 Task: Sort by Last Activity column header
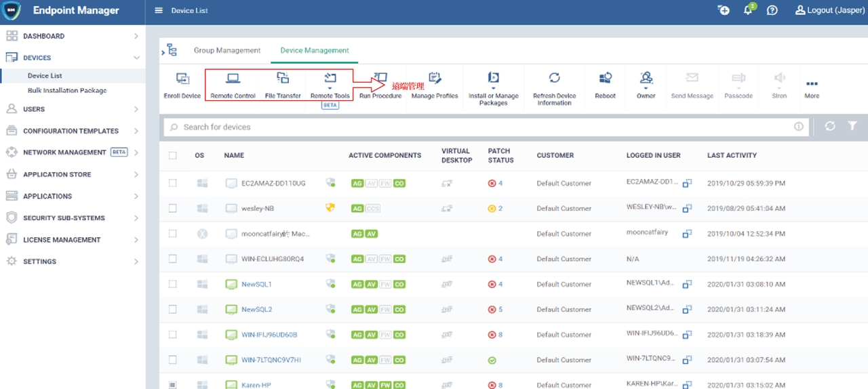tap(732, 155)
